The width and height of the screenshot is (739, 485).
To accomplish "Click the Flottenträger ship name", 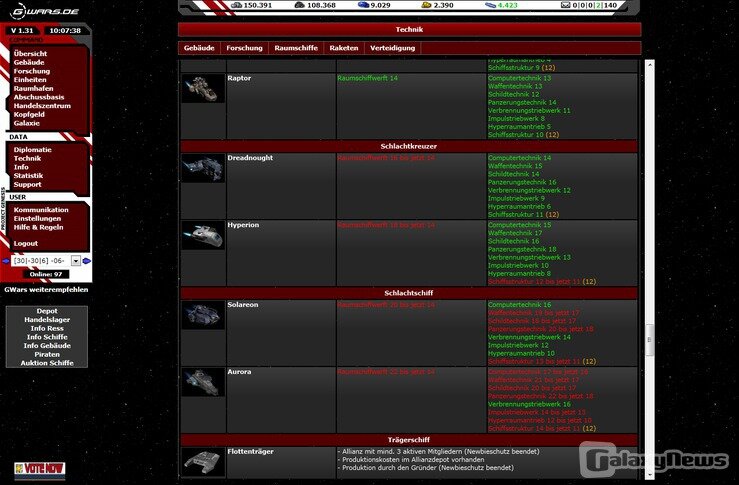I will click(x=250, y=452).
